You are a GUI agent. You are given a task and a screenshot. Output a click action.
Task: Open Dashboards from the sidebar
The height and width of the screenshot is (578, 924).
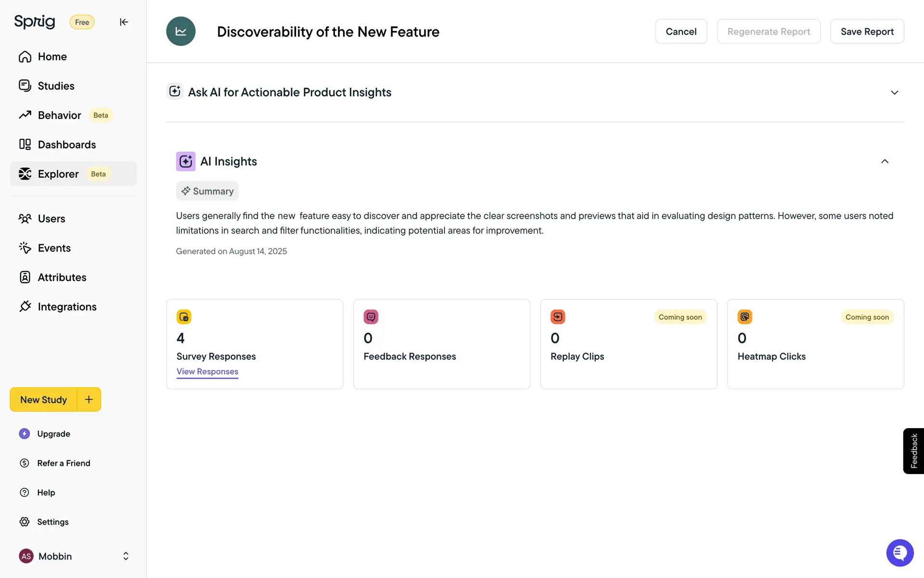pyautogui.click(x=66, y=144)
